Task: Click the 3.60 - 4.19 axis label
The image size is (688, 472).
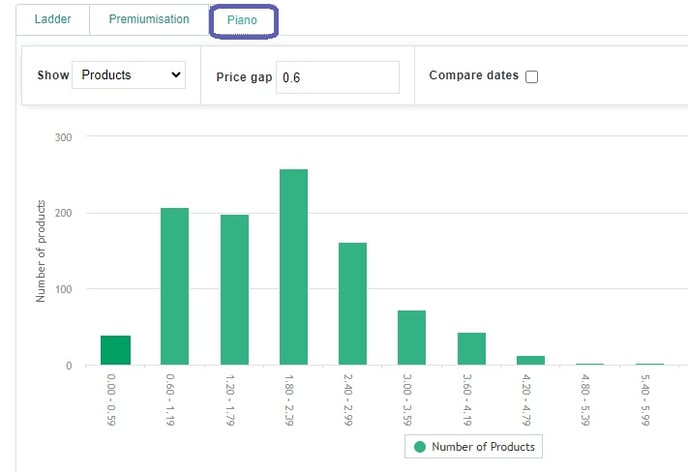Action: pos(467,400)
